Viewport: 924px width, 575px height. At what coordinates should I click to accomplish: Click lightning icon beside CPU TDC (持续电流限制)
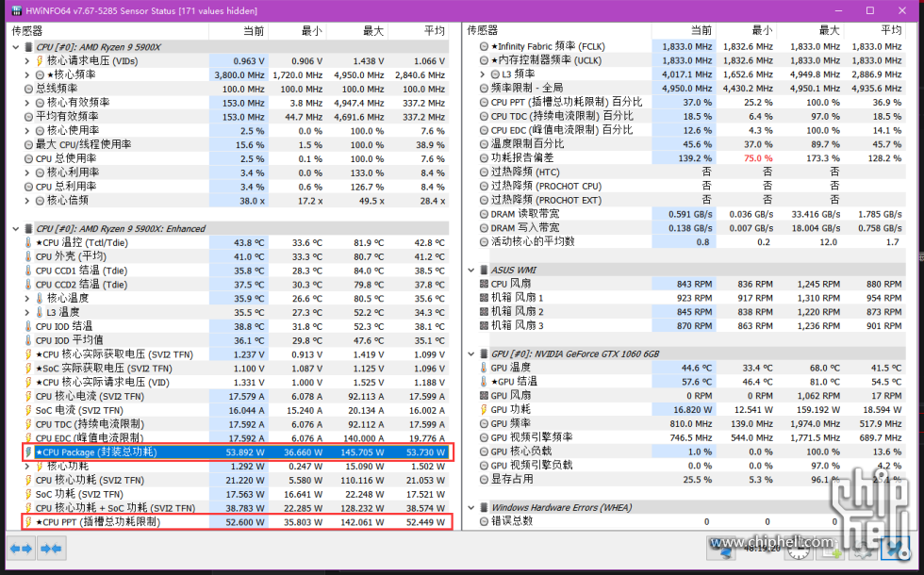click(28, 424)
